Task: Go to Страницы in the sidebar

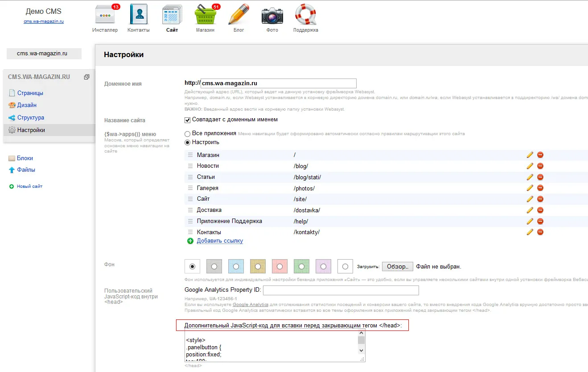Action: [30, 93]
